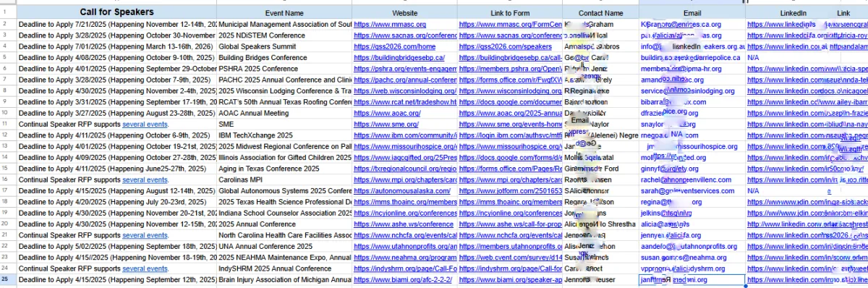
Task: Open the biami.org/speaker-application form link
Action: coord(511,279)
